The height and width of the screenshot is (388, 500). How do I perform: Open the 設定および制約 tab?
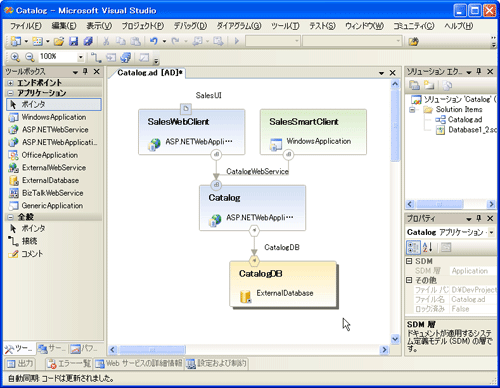pos(217,363)
